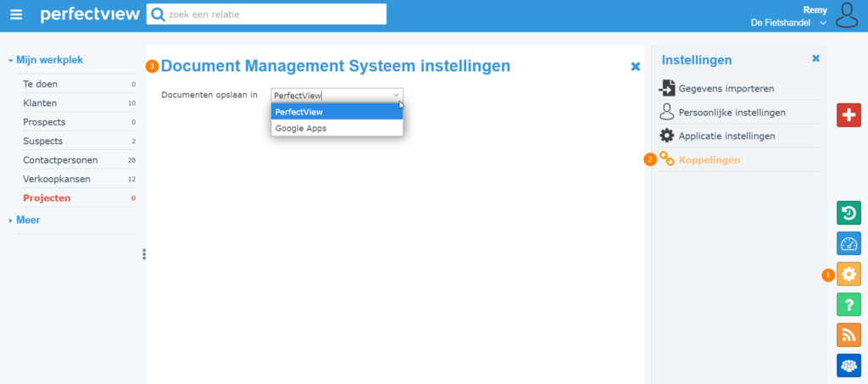Close the Document Management Systeem panel

[x=636, y=66]
